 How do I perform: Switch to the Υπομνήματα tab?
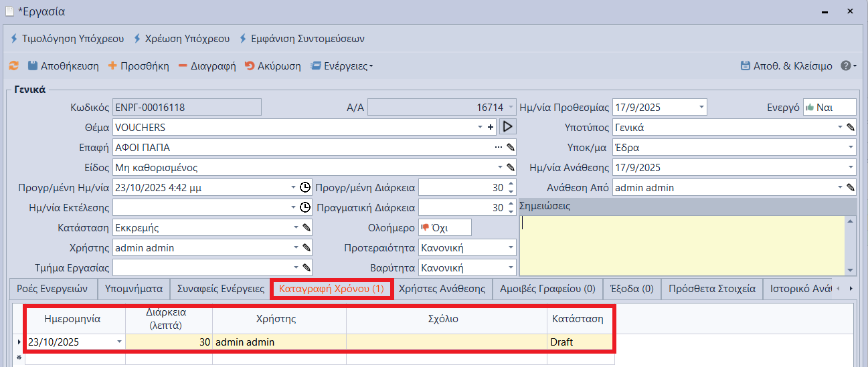(134, 289)
